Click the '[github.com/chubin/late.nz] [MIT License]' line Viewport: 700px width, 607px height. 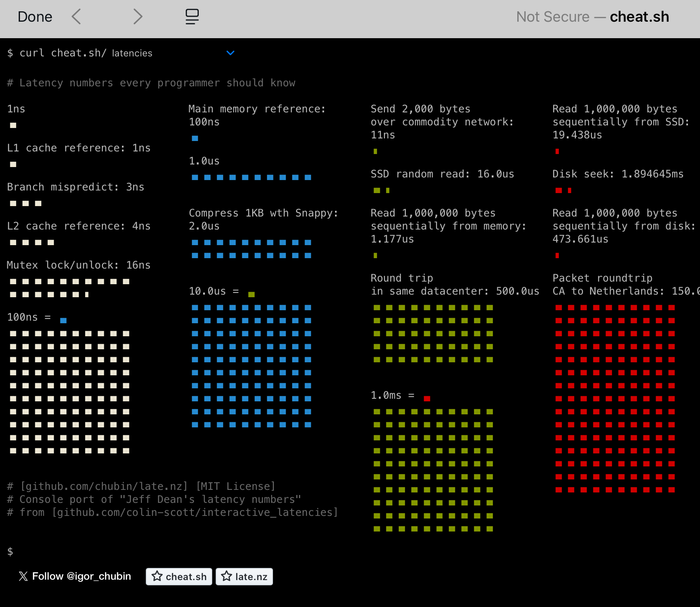pyautogui.click(x=141, y=486)
